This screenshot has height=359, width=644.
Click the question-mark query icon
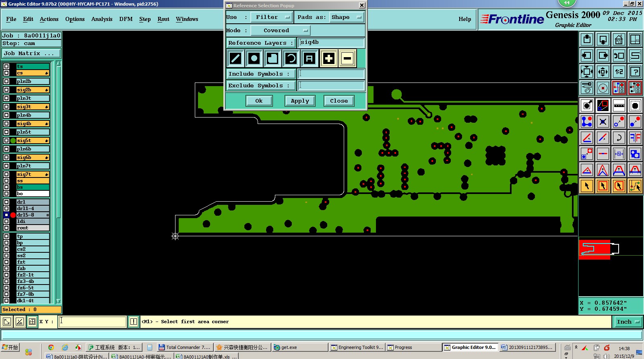click(x=635, y=72)
